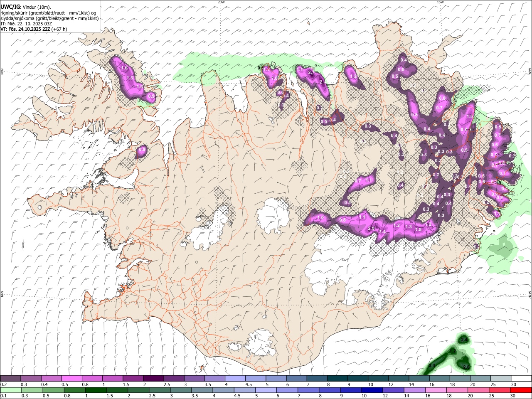Click the '15W' longitude label

[440, 2]
